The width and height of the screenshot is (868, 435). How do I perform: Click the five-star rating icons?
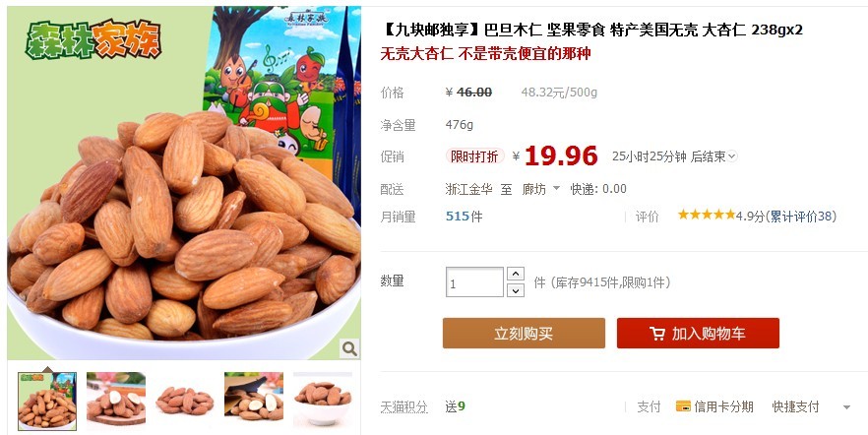point(707,215)
